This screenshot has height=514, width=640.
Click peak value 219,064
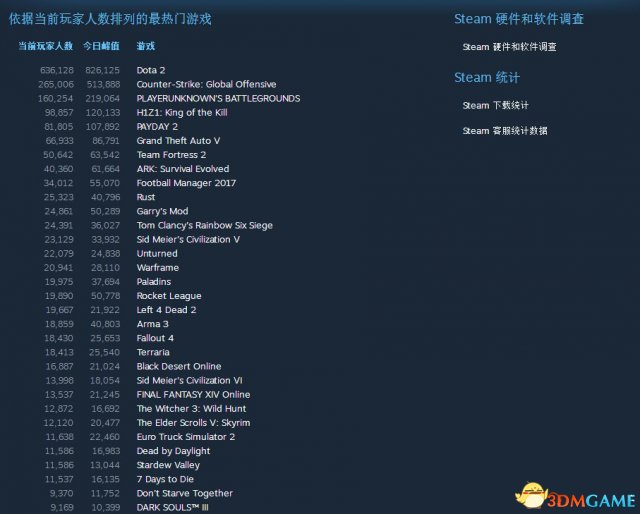tap(102, 98)
